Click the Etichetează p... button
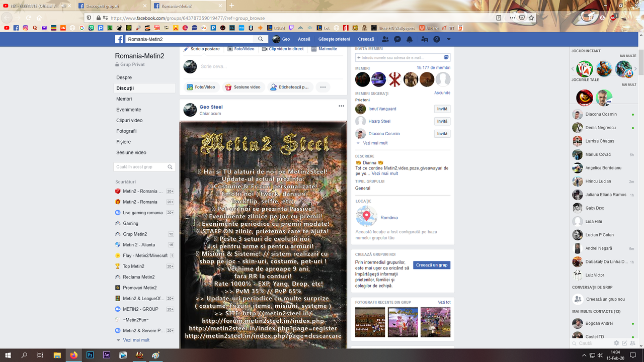The image size is (644, 362). [x=290, y=87]
